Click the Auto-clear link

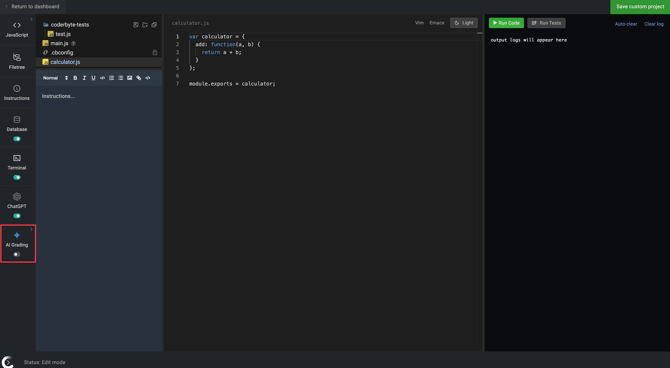[x=626, y=24]
